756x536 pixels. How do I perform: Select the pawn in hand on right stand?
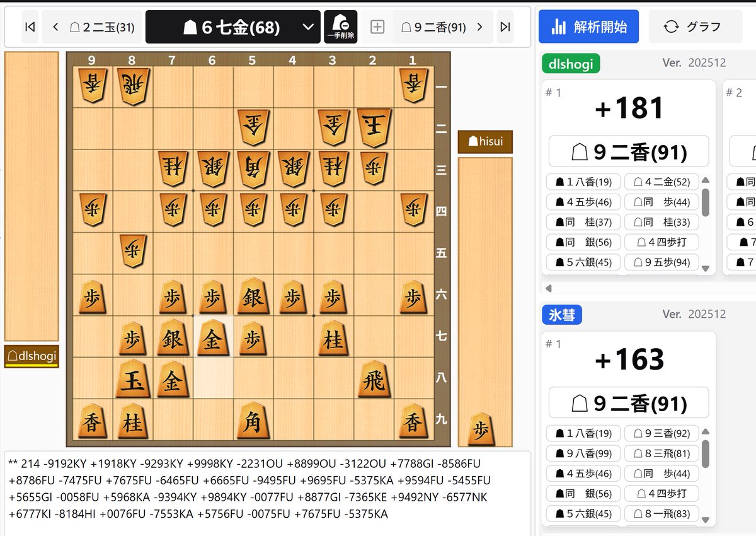tap(483, 429)
